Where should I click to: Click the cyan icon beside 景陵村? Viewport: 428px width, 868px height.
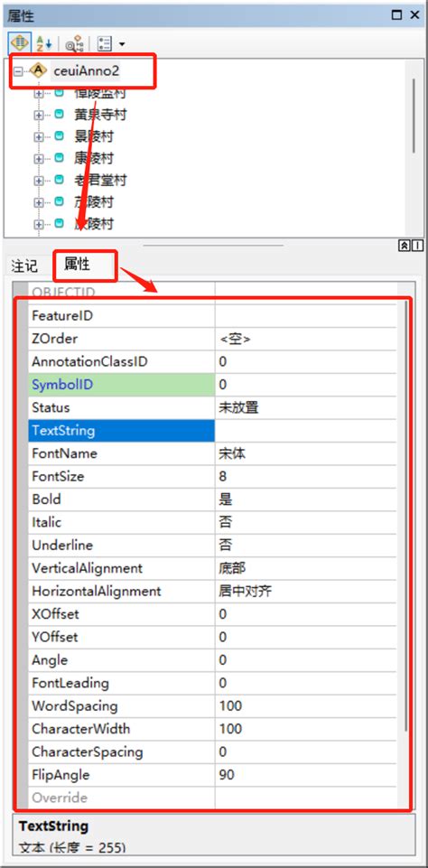pos(60,136)
